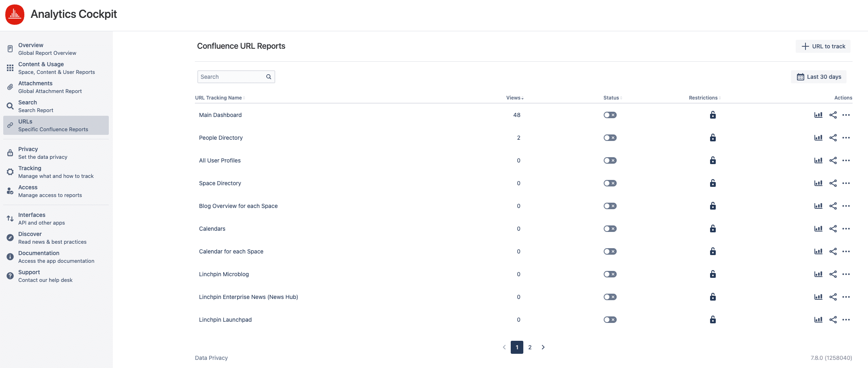
Task: Open more actions for Linchpin Microblog
Action: click(846, 274)
